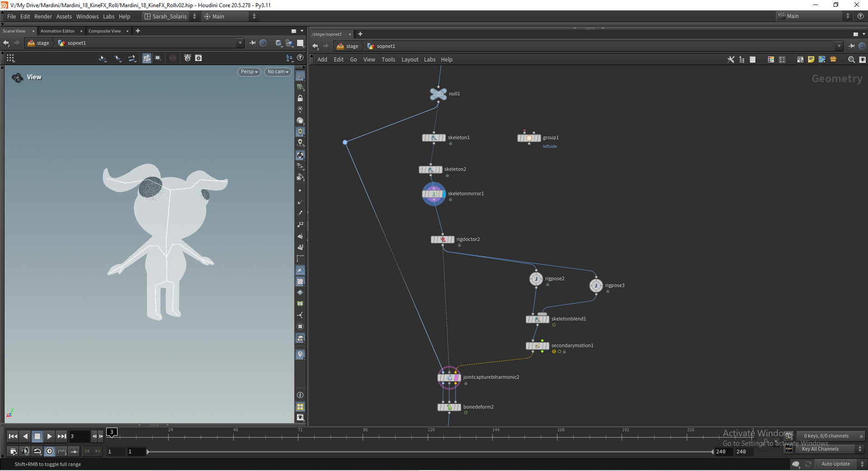868x471 pixels.
Task: Click the frame range slider bar
Action: [x=430, y=452]
